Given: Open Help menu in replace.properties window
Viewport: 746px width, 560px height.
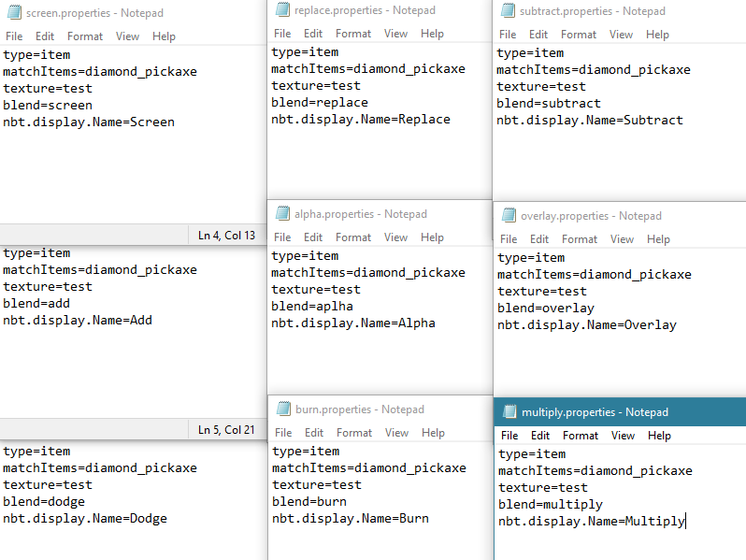Looking at the screenshot, I should pos(432,34).
